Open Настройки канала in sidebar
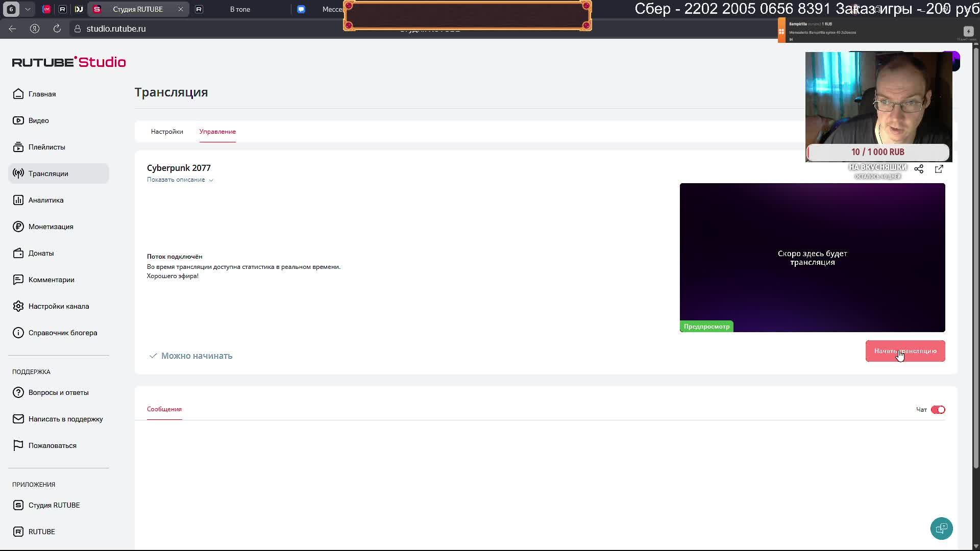Screen dimensions: 980x551 58,306
